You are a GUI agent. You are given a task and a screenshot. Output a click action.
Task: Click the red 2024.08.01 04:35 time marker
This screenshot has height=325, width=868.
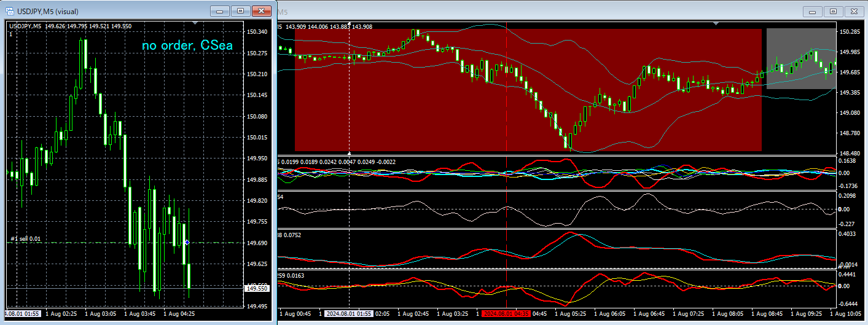click(506, 313)
